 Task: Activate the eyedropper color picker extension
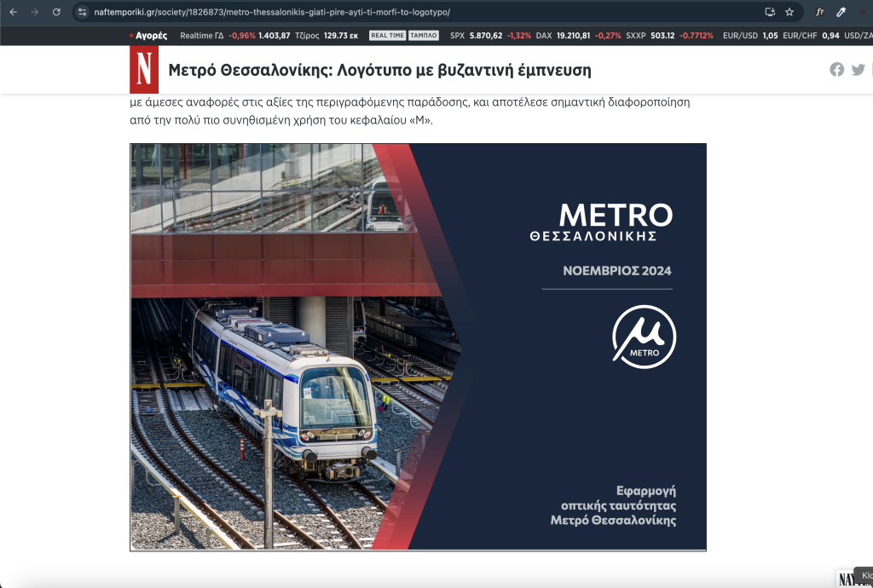pyautogui.click(x=841, y=12)
